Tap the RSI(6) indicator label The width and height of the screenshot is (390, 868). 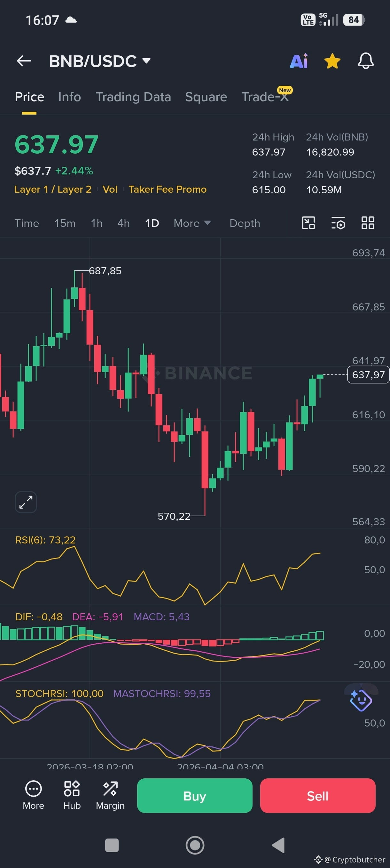point(45,540)
